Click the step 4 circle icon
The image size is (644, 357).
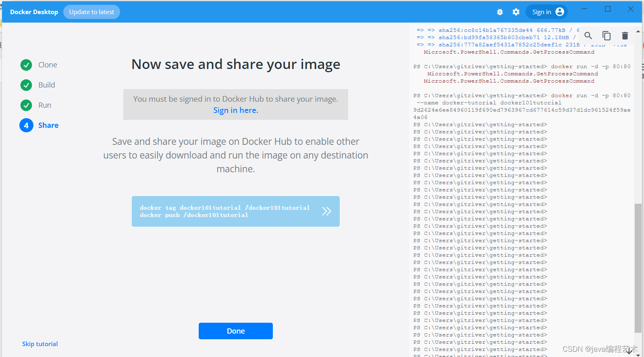[26, 125]
